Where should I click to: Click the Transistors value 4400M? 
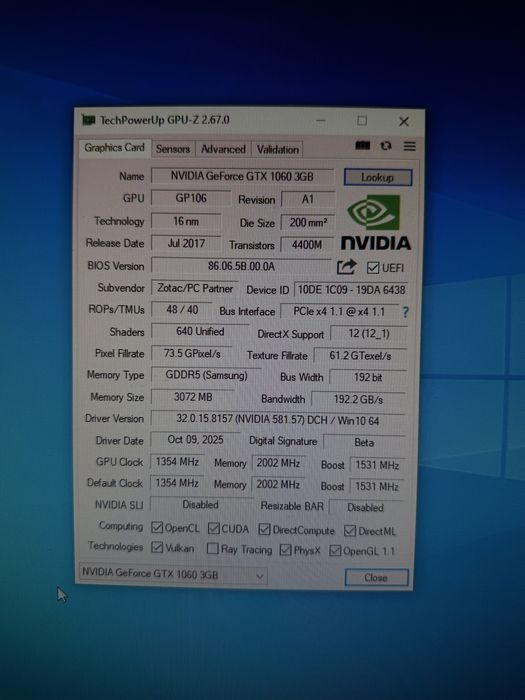(307, 245)
